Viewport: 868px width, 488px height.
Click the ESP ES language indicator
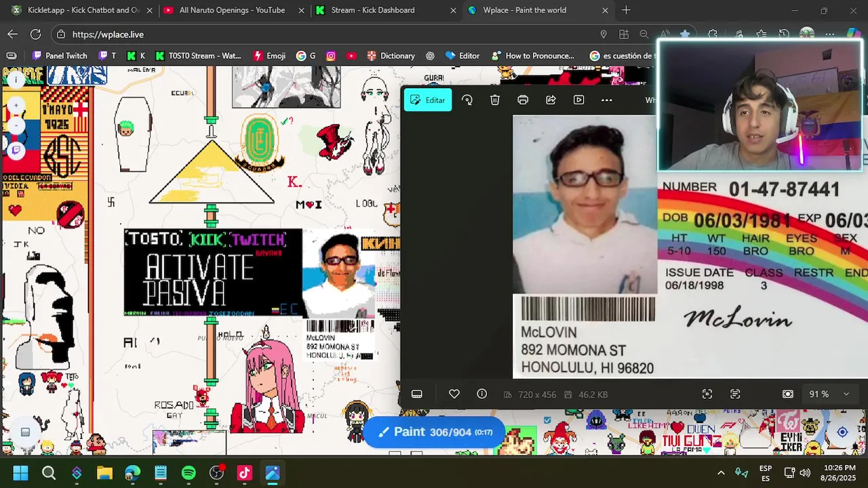(766, 473)
